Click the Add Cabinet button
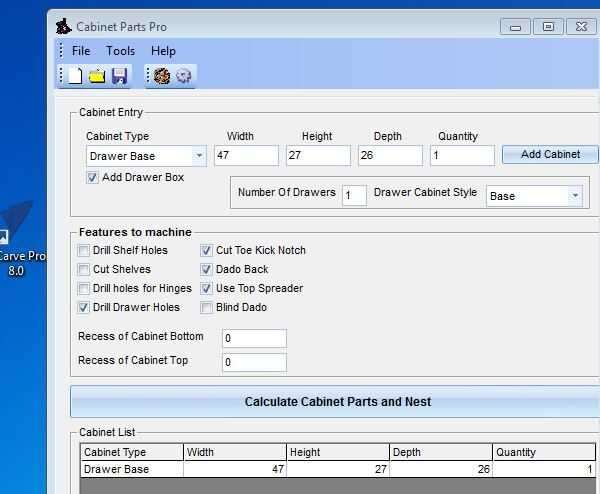 pos(550,154)
